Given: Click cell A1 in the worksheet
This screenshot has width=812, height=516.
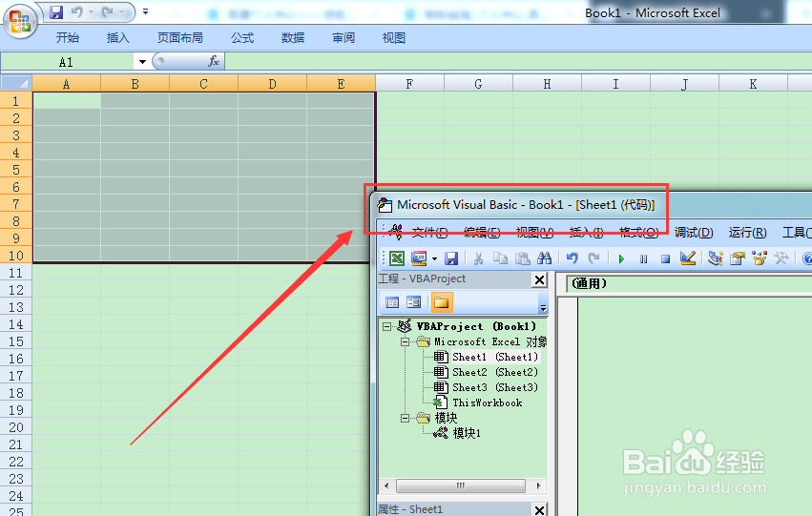Looking at the screenshot, I should point(67,101).
